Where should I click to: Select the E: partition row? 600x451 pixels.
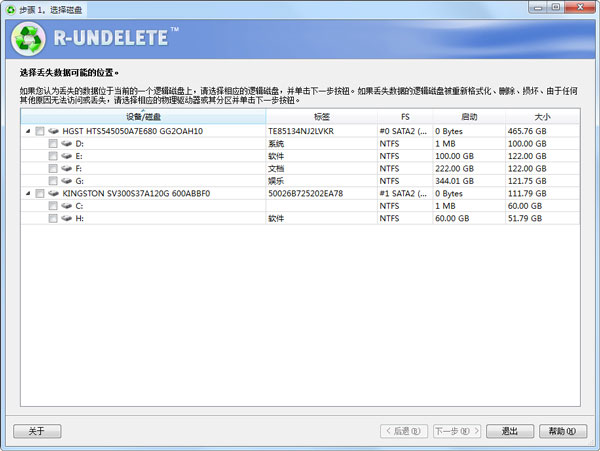(x=300, y=156)
